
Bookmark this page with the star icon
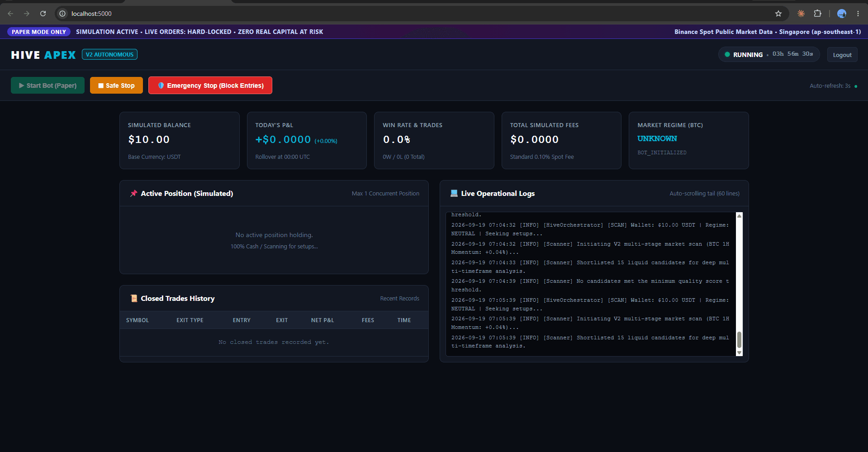(x=778, y=14)
